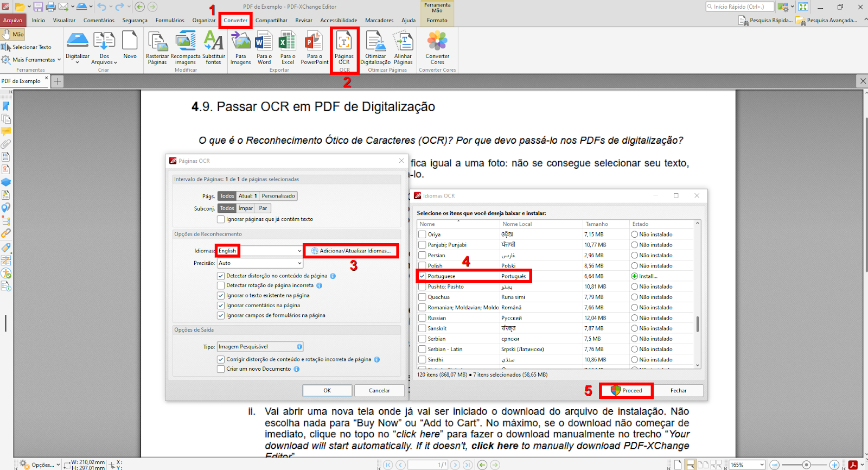Open the Layers pane icon
868x470 pixels.
6,182
